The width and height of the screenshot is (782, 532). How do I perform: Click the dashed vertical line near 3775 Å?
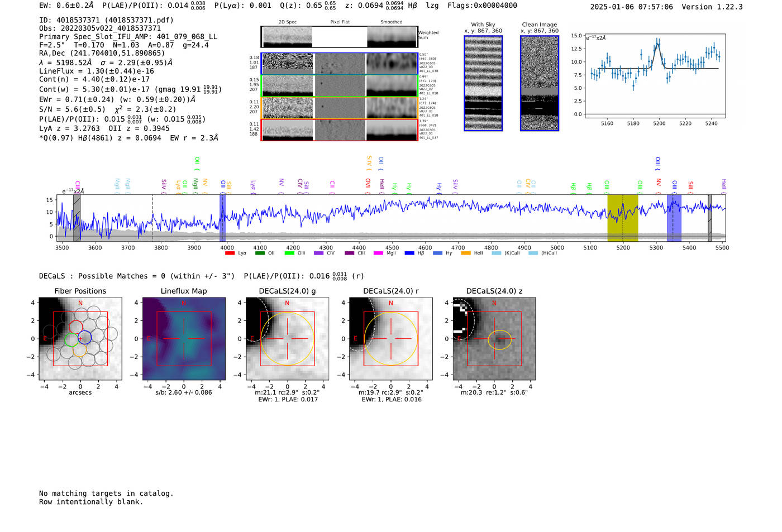152,218
